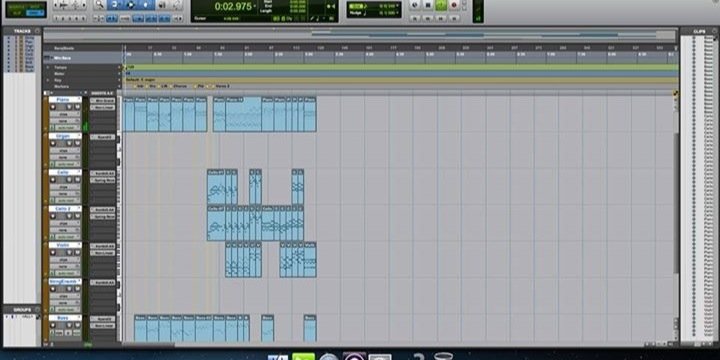Image resolution: width=720 pixels, height=360 pixels.
Task: Click the Verse 2 marker
Action: 221,86
